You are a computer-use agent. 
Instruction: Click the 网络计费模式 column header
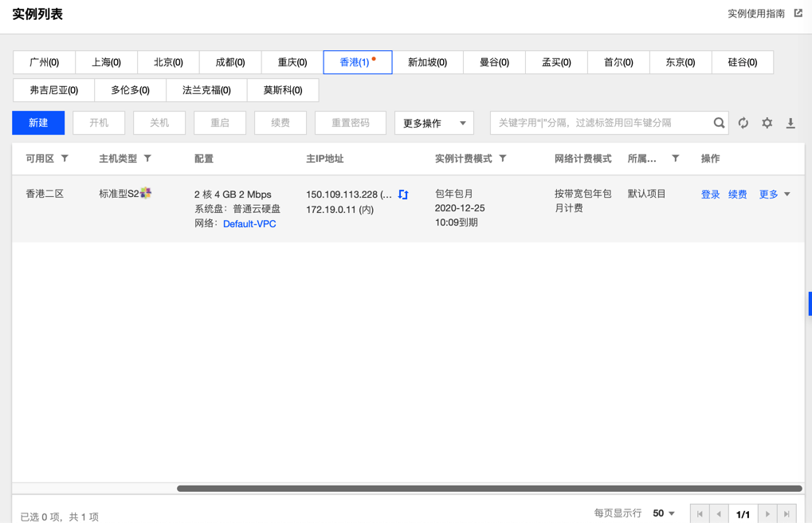(x=583, y=159)
